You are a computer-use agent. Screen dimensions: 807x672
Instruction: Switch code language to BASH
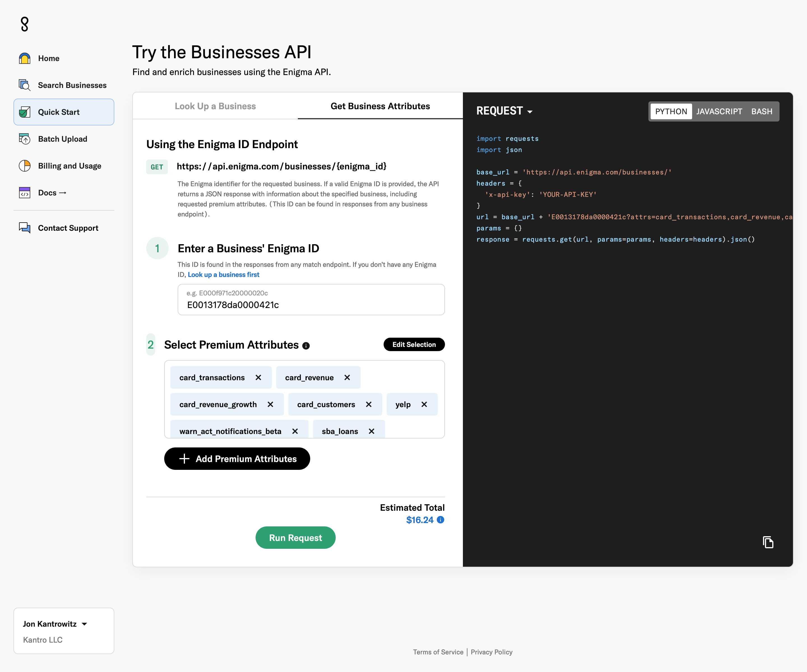click(762, 111)
